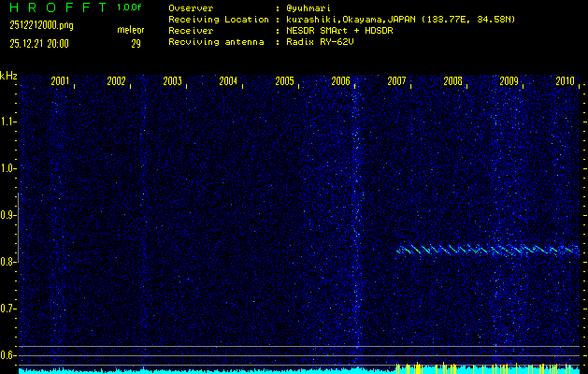
Task: Click the meteor label
Action: click(130, 30)
